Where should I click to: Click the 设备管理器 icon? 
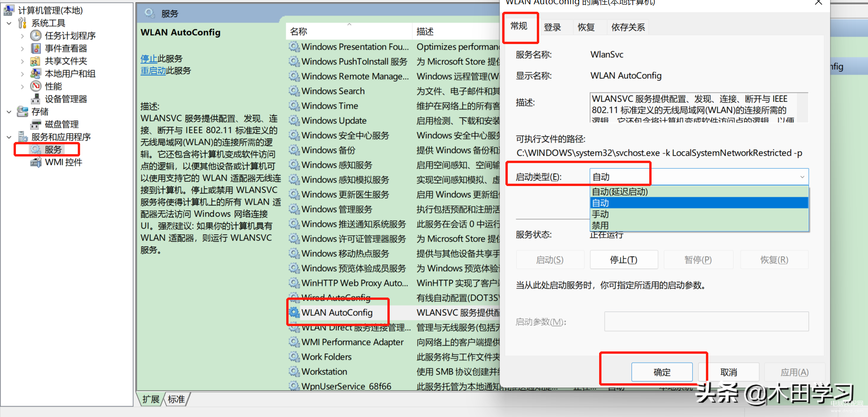36,98
